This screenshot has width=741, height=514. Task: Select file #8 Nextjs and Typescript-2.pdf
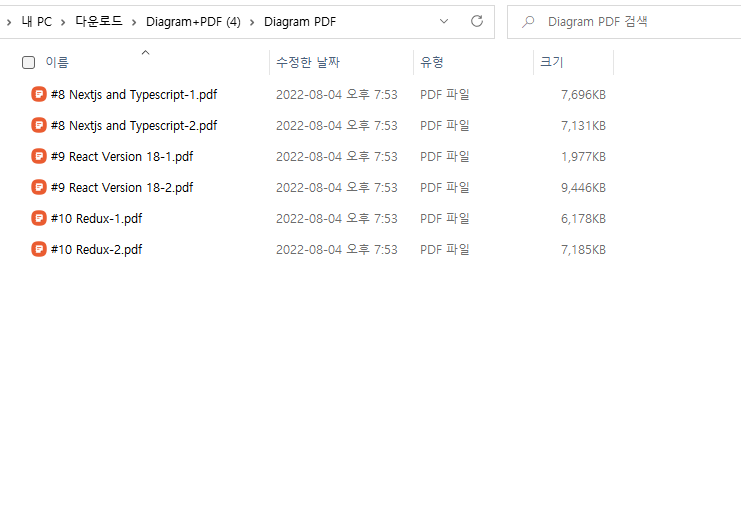(134, 126)
